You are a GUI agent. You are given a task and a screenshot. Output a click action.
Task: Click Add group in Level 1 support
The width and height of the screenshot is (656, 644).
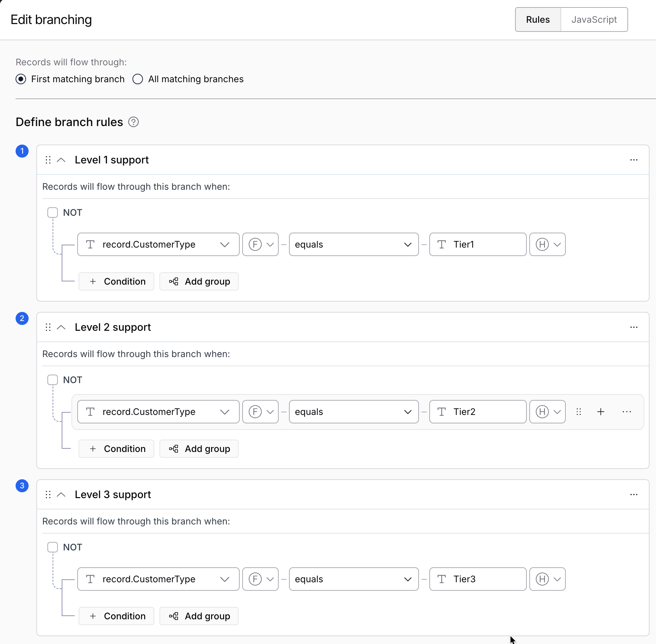pyautogui.click(x=199, y=282)
